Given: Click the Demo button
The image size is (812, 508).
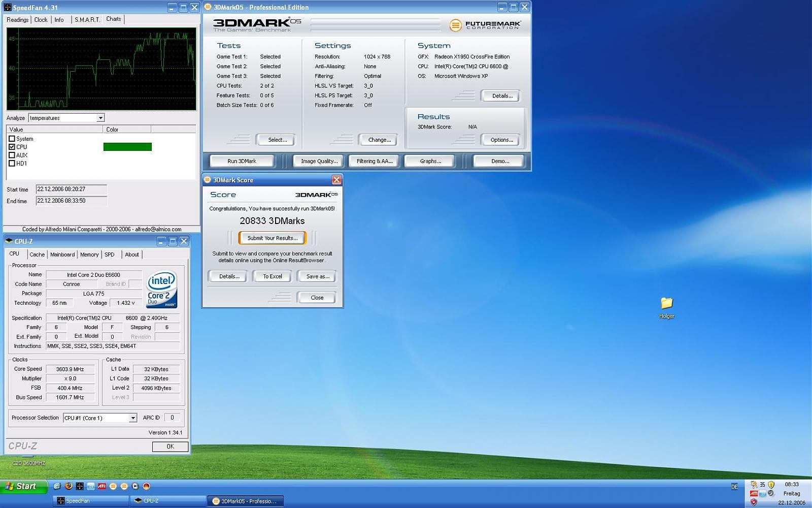Looking at the screenshot, I should (x=500, y=161).
